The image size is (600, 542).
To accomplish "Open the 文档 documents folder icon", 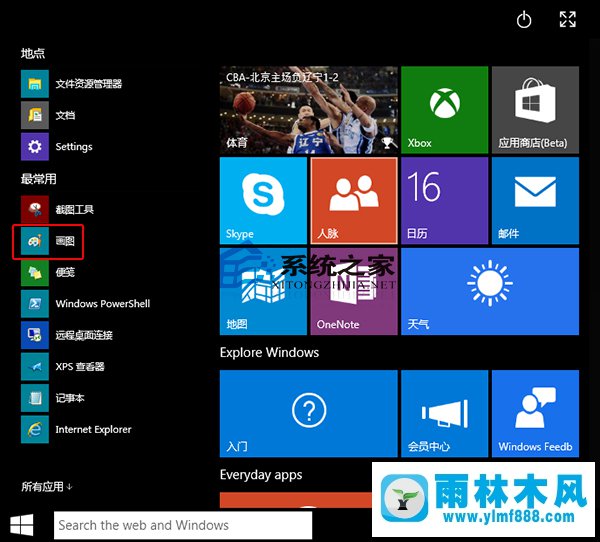I will 35,115.
